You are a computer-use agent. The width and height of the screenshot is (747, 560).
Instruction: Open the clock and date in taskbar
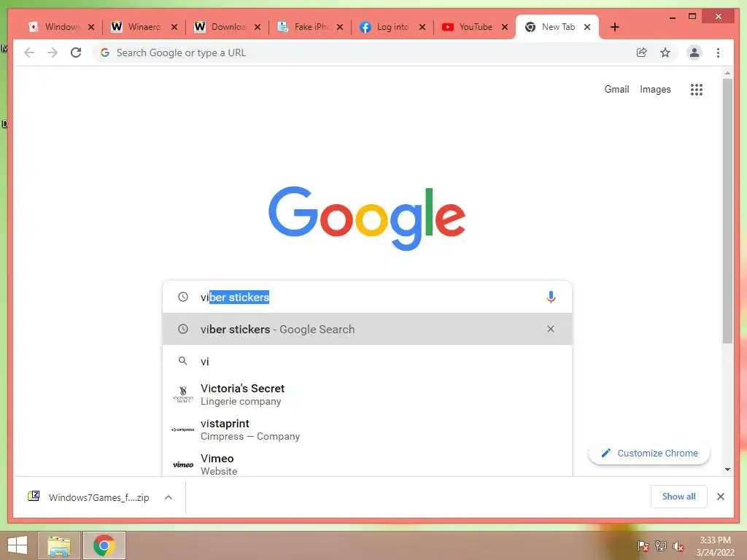tap(715, 546)
